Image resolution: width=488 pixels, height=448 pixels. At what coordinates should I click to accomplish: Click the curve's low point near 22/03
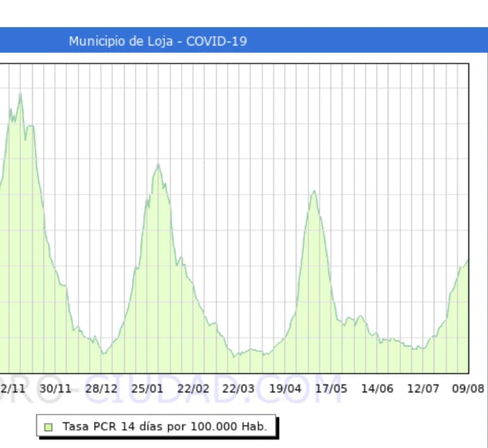pos(235,356)
